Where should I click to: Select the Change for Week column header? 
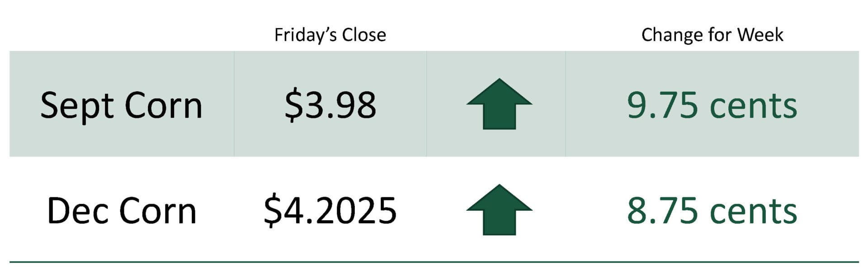click(712, 35)
